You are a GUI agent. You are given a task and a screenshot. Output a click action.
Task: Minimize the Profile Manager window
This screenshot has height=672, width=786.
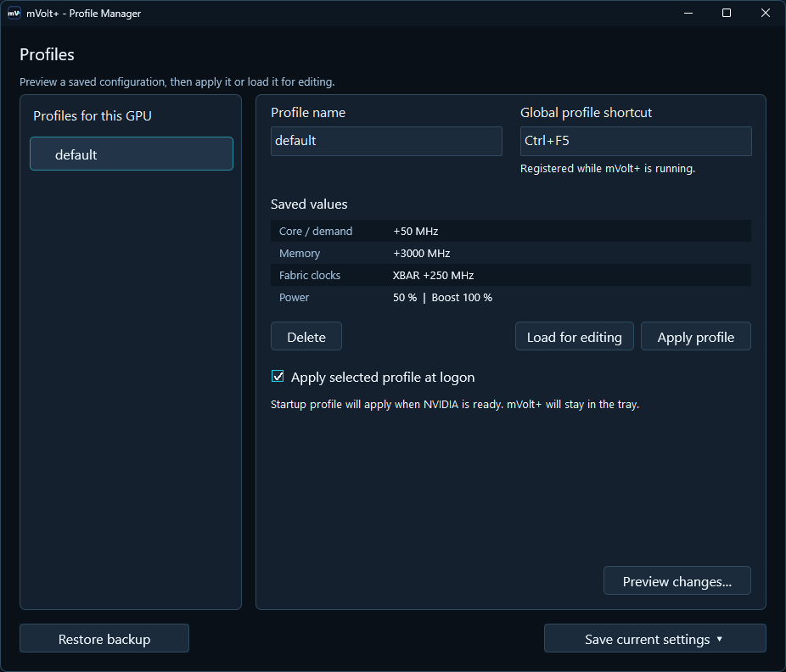[x=688, y=13]
